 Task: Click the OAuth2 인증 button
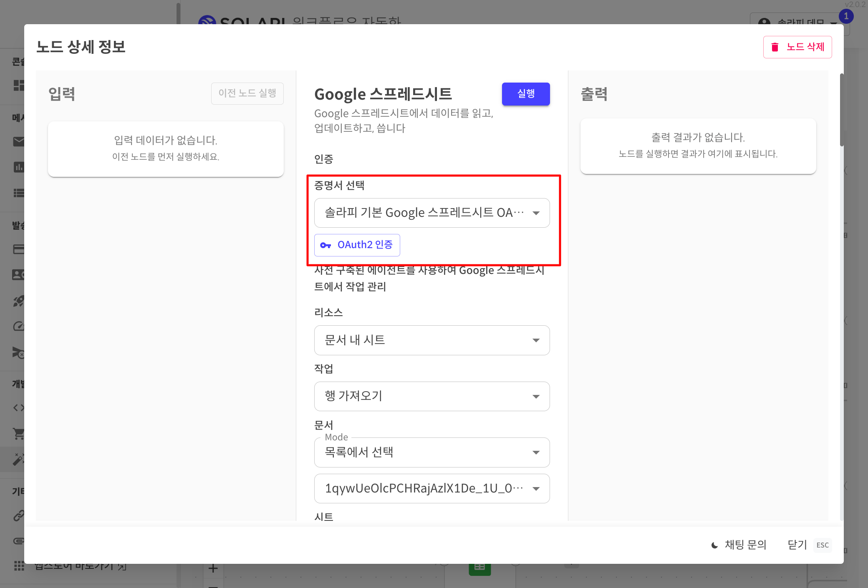(x=357, y=245)
